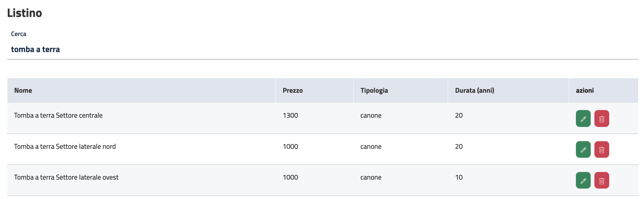This screenshot has height=199, width=644.
Task: Delete the Settore laterale nord entry
Action: (x=601, y=149)
